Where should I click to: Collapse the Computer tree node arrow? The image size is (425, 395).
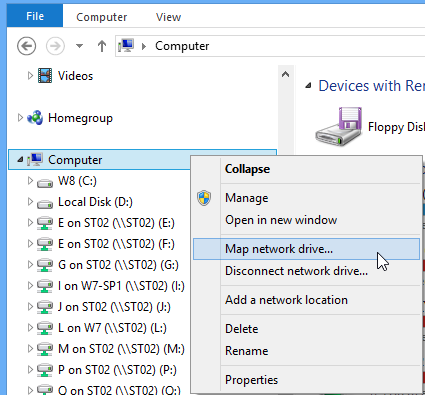[x=20, y=160]
